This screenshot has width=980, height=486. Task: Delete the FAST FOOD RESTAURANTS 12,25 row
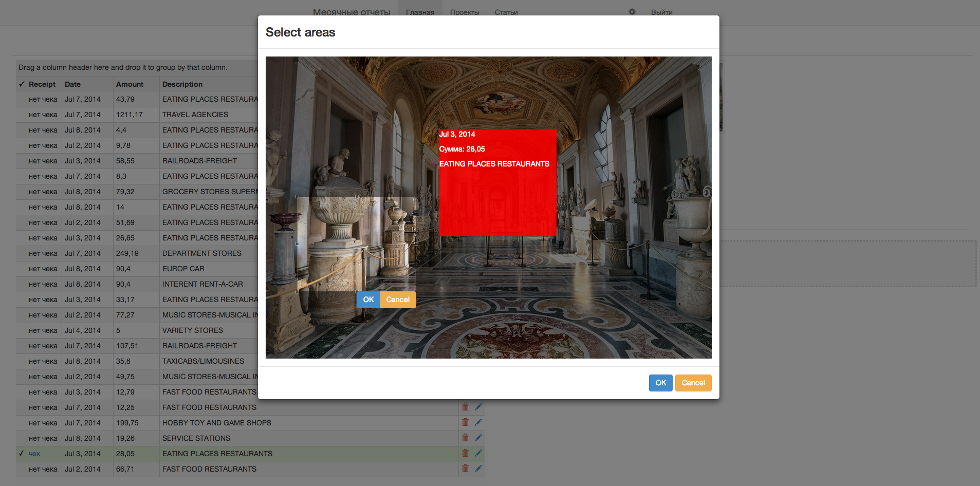465,407
